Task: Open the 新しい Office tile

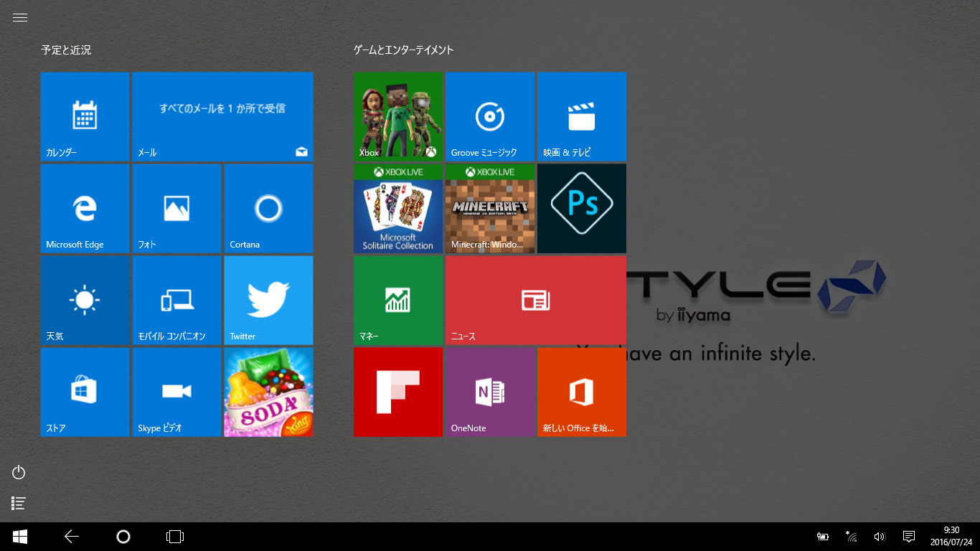Action: [582, 392]
